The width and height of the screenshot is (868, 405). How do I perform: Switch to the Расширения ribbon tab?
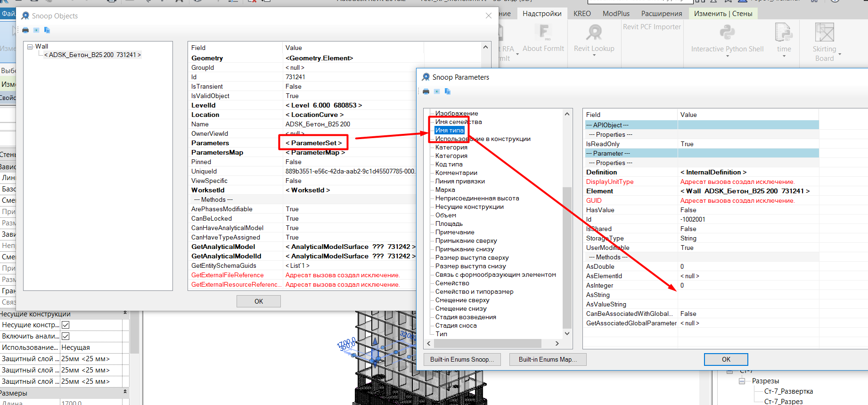(662, 14)
